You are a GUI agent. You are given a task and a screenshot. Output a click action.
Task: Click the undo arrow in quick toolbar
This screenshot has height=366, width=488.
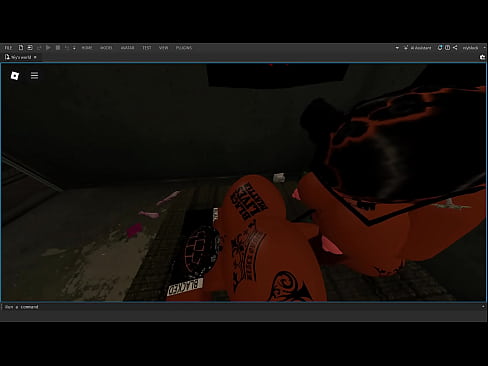point(67,48)
